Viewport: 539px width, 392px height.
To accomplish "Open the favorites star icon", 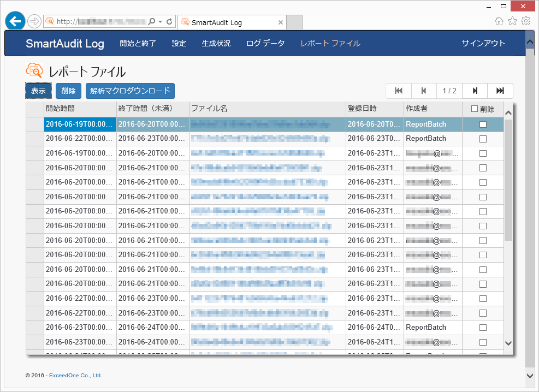I will (x=513, y=21).
